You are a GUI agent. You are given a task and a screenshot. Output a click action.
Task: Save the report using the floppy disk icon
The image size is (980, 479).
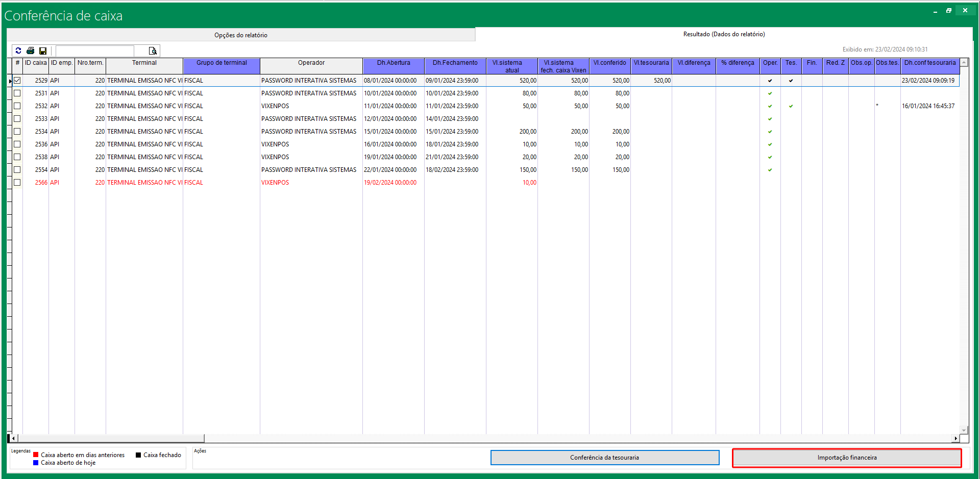click(x=43, y=51)
